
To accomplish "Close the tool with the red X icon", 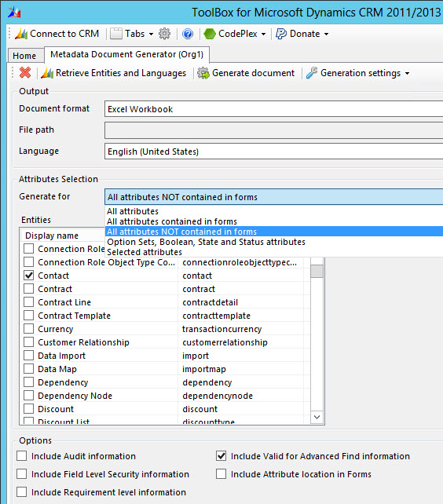I will coord(25,73).
